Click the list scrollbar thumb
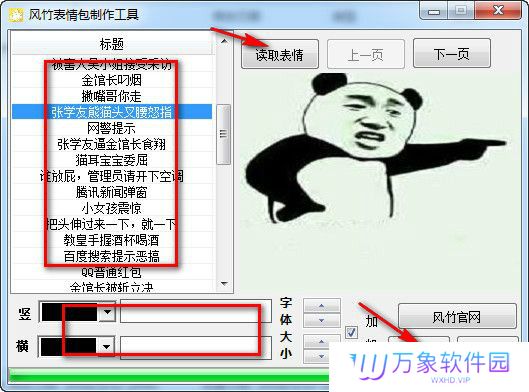This screenshot has height=392, width=529. tap(223, 134)
